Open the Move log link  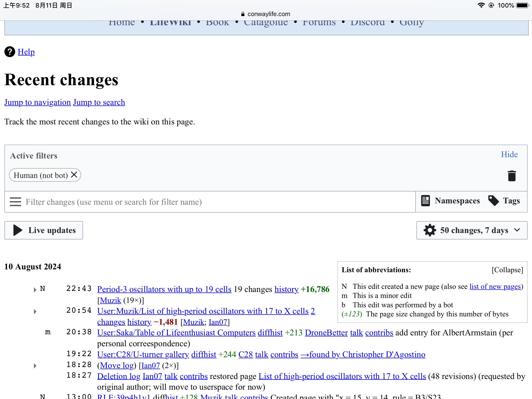(117, 365)
